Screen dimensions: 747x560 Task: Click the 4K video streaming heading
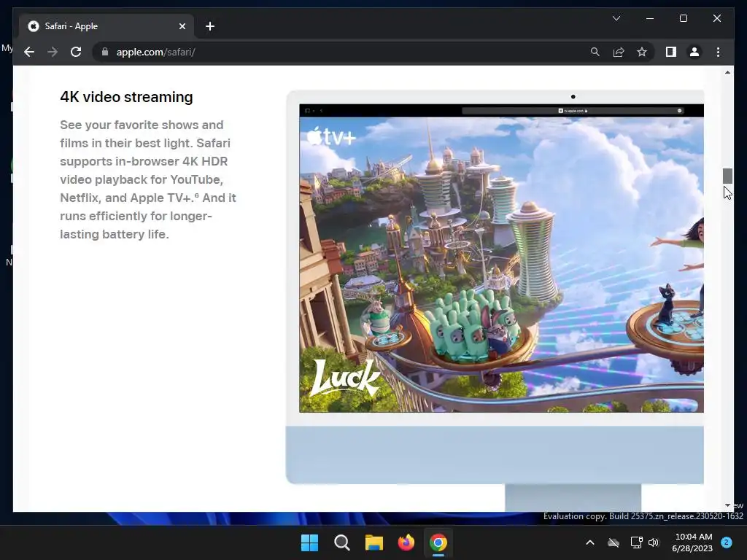[126, 97]
